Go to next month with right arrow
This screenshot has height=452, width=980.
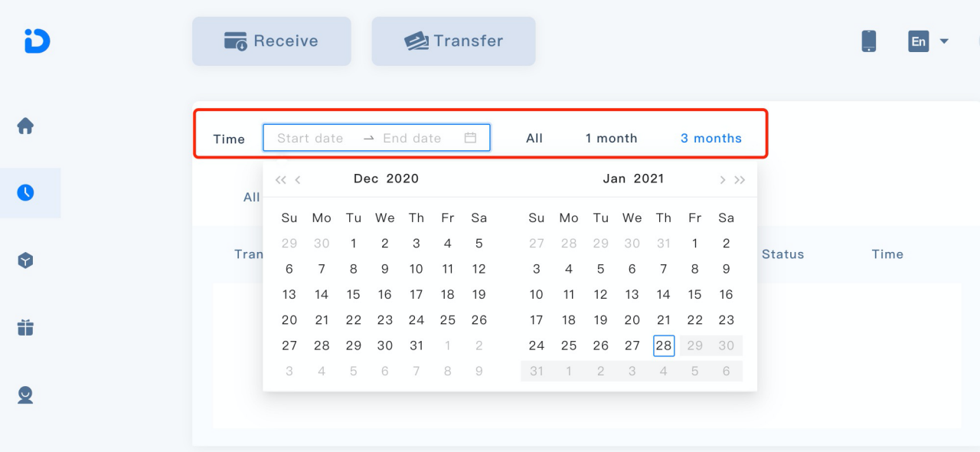point(722,180)
